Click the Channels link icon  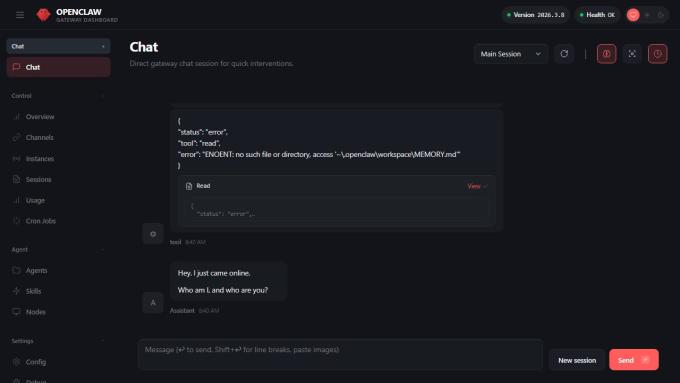coord(16,137)
